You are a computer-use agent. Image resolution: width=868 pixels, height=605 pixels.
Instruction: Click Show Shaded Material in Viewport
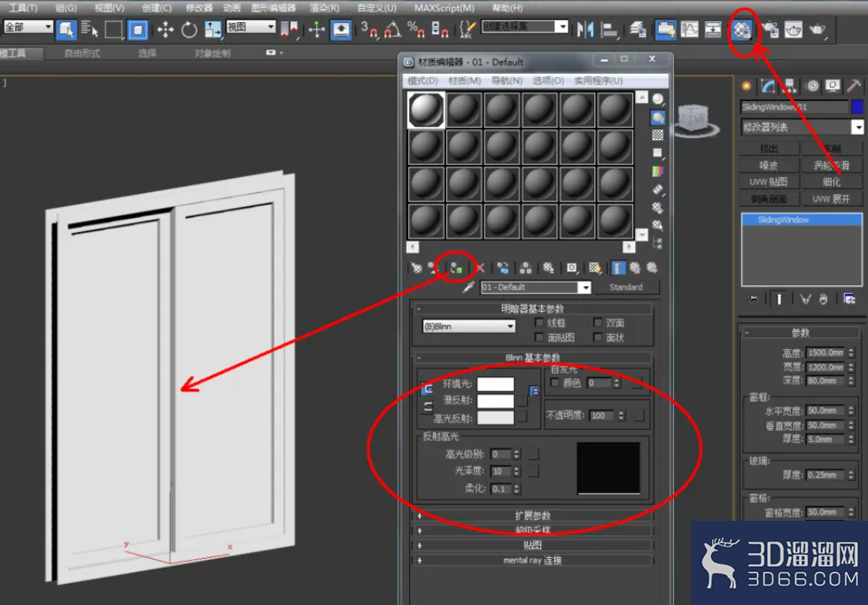(594, 268)
